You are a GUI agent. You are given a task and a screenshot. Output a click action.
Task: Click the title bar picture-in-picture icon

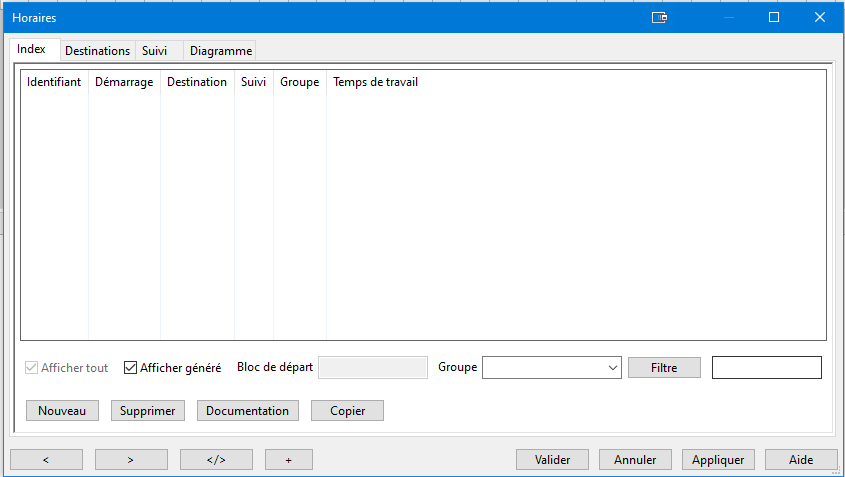pyautogui.click(x=659, y=17)
